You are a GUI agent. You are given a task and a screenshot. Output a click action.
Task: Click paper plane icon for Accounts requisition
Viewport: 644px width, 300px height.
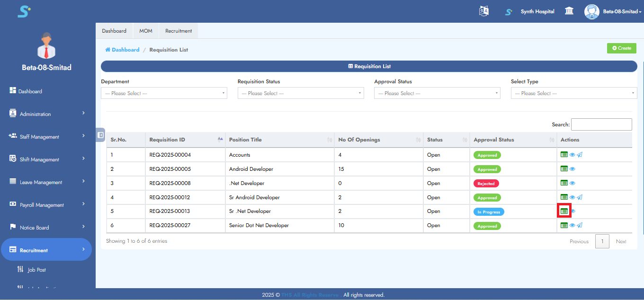coord(580,155)
